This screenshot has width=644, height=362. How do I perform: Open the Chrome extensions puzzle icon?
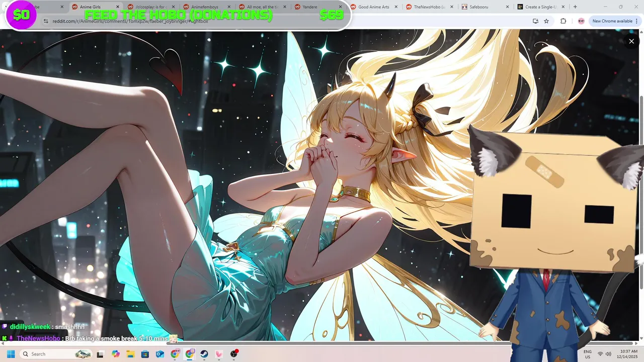pyautogui.click(x=563, y=21)
